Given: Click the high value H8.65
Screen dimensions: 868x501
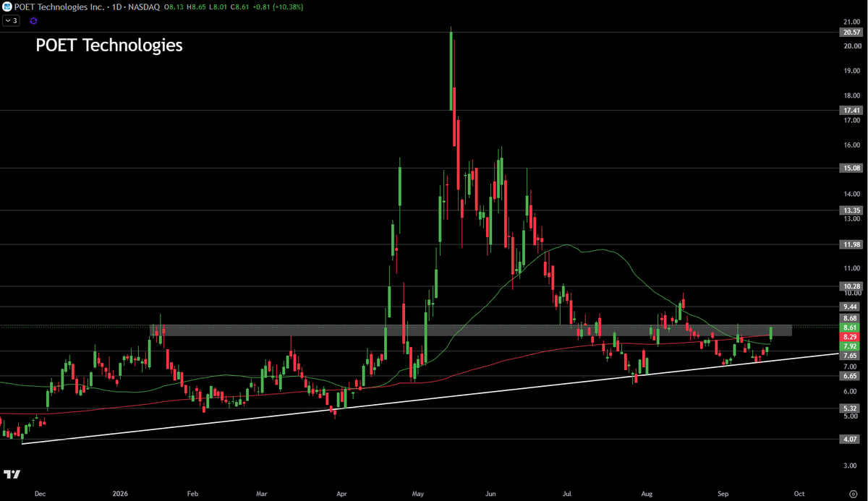Looking at the screenshot, I should 196,7.
